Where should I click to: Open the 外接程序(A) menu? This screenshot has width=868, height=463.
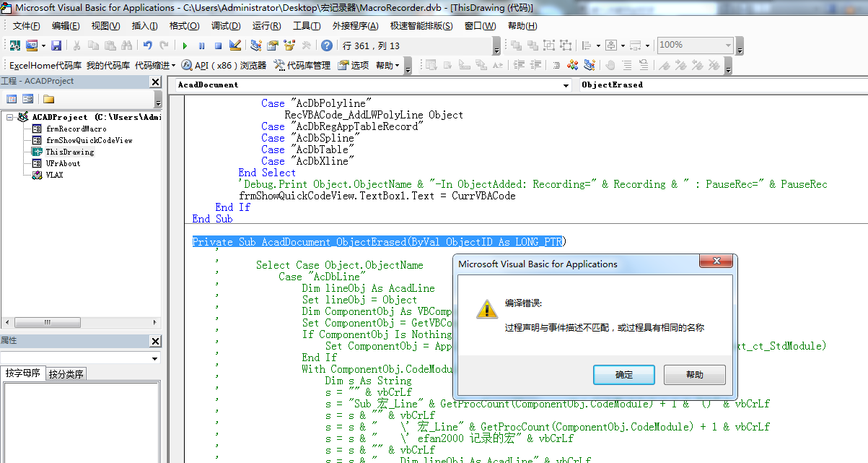pos(355,26)
